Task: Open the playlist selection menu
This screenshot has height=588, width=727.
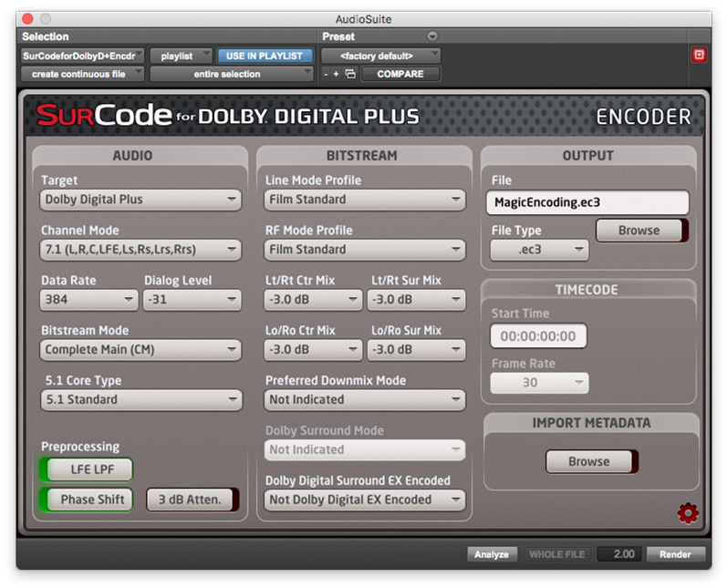Action: (x=182, y=57)
